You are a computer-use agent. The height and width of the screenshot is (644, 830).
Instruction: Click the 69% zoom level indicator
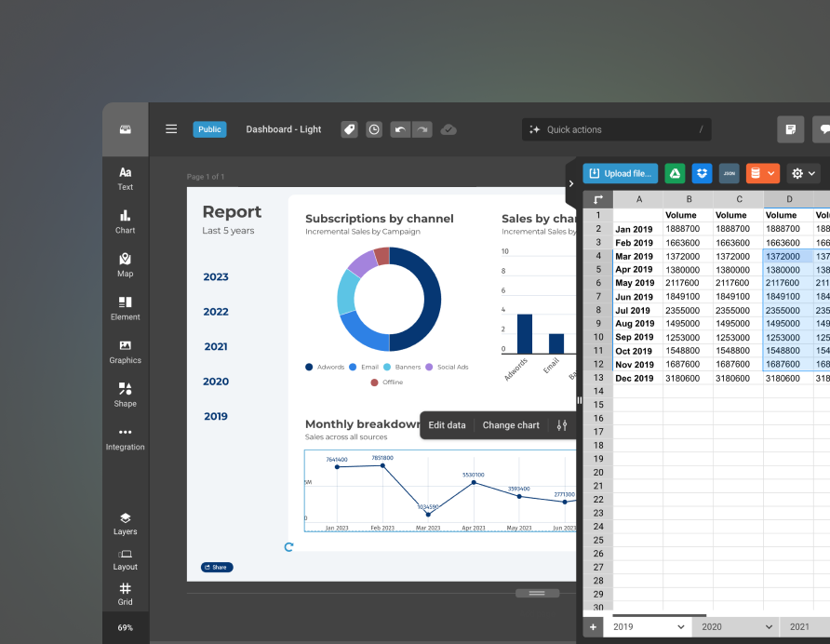[x=126, y=627]
